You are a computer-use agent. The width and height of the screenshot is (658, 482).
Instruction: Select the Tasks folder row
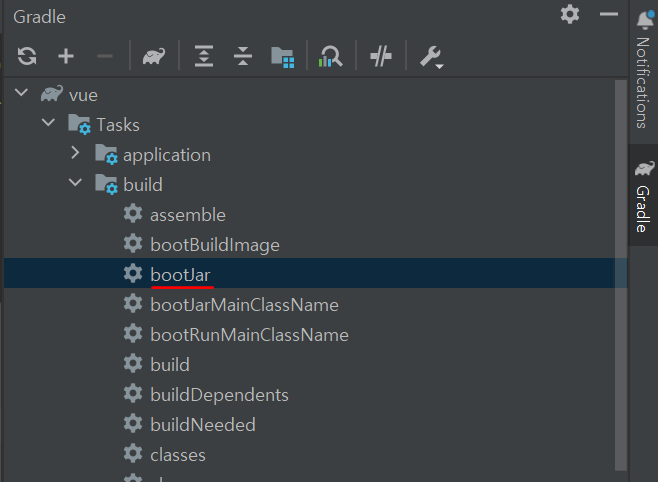coord(309,125)
